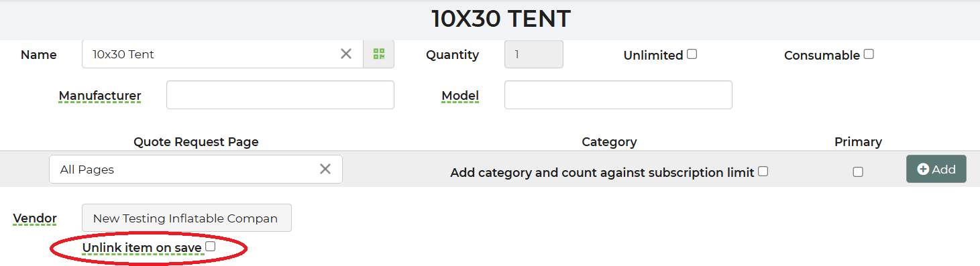
Task: Click the Unlink item on save label
Action: pos(142,248)
